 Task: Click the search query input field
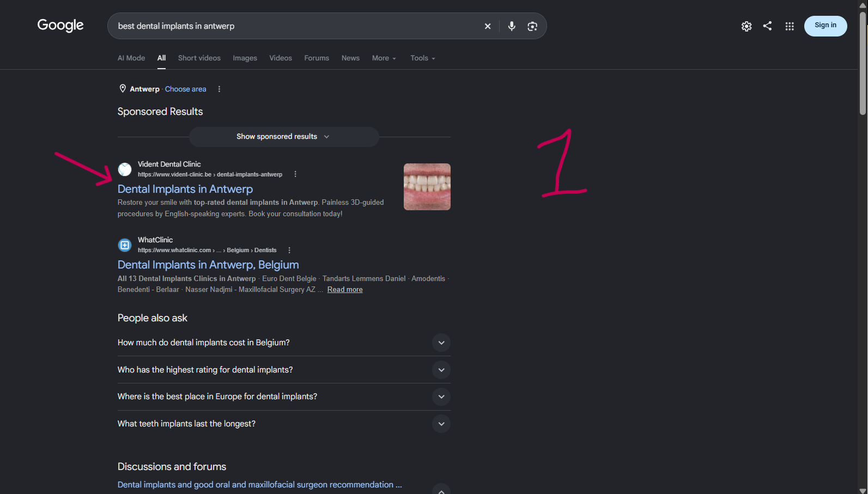[x=297, y=26]
